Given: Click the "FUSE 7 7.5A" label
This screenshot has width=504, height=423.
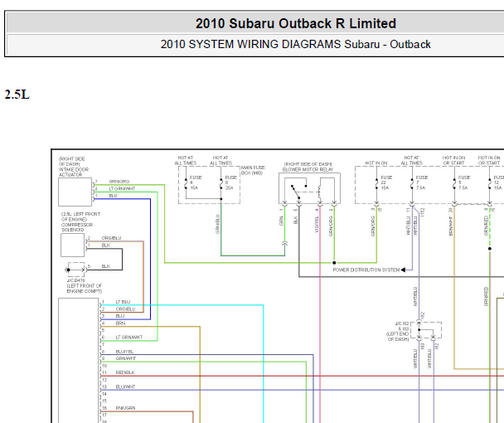Looking at the screenshot, I should point(421,182).
